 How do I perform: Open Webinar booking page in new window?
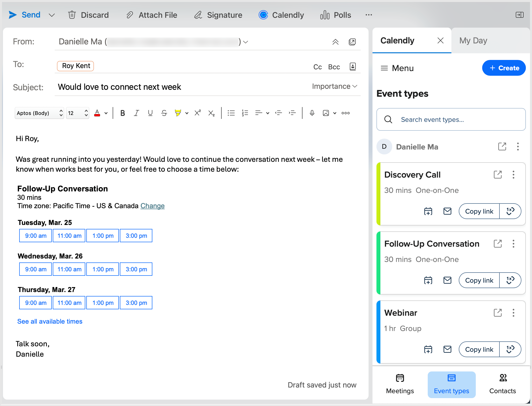tap(498, 313)
